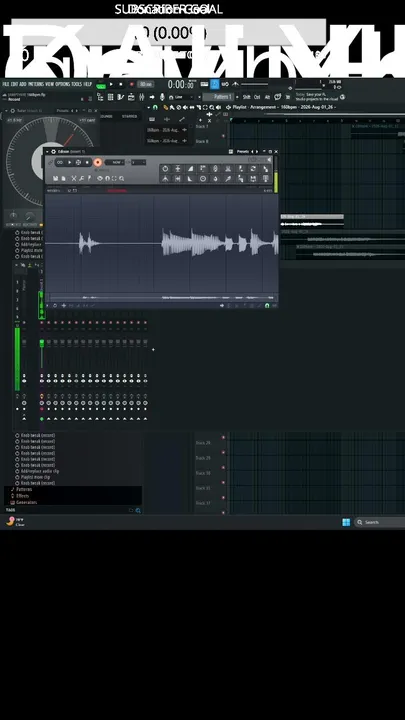
Task: Arm the main record button
Action: pos(132,84)
